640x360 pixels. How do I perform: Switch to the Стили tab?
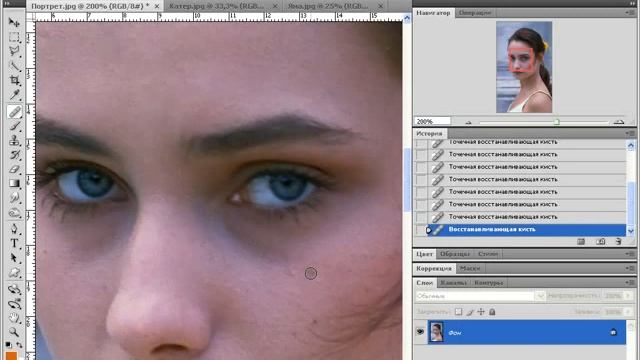(488, 254)
